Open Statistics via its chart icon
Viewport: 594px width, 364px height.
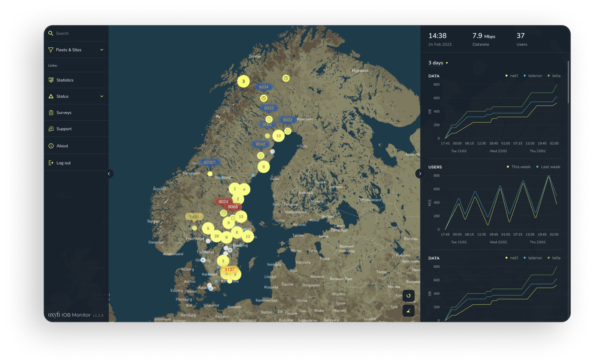click(51, 80)
